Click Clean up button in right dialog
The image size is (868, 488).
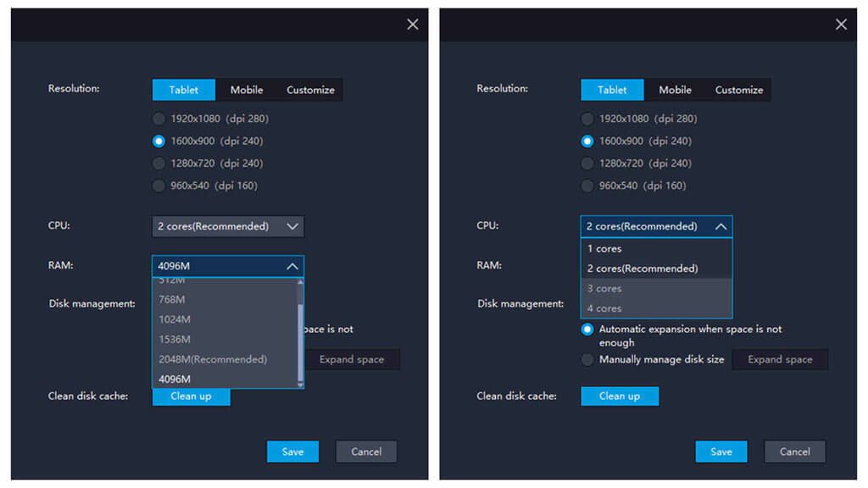tap(619, 396)
